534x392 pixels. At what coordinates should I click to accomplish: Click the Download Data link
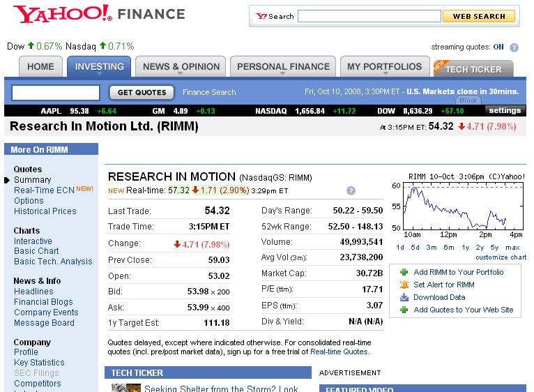[439, 297]
